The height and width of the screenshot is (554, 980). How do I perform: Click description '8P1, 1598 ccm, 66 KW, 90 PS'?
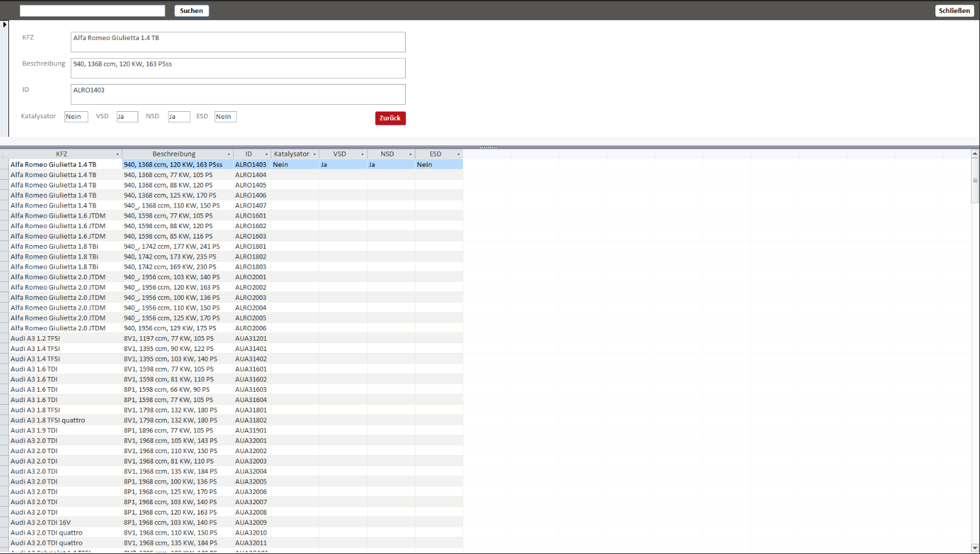coord(178,390)
